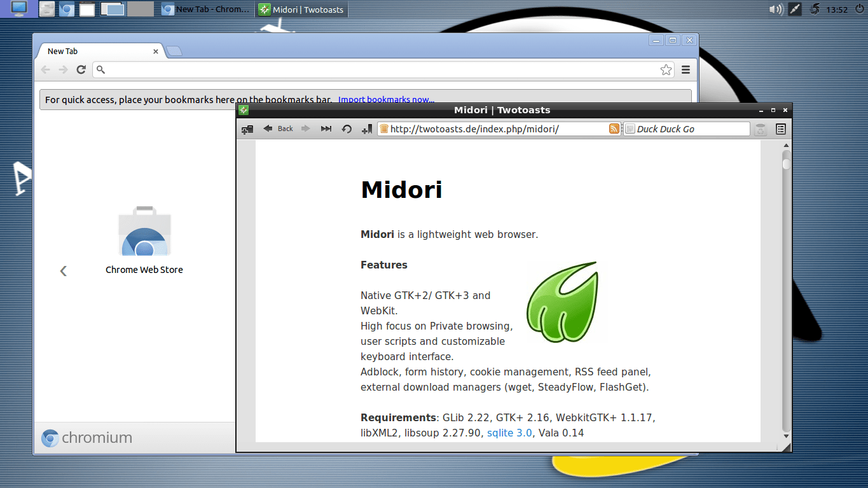Open a new tab in Midori

coord(247,129)
